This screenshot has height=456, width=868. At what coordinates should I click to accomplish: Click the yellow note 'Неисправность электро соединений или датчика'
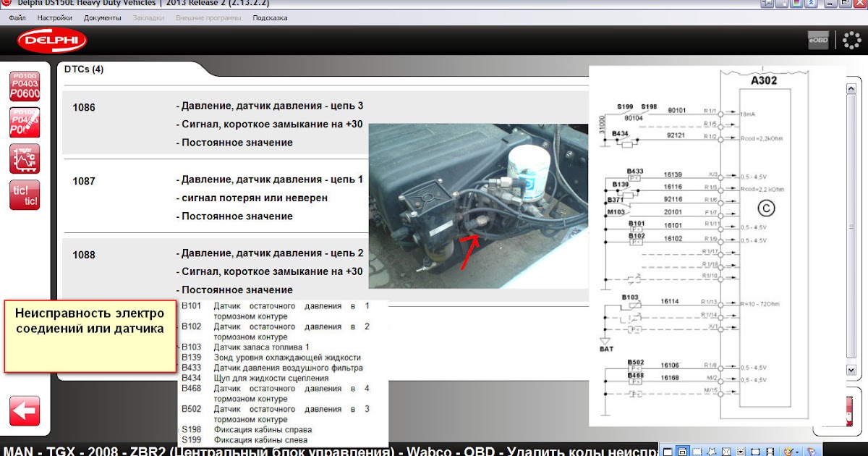click(x=90, y=337)
